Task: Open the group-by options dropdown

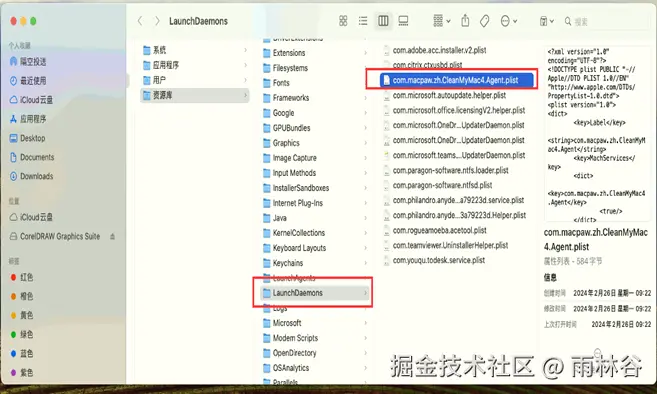Action: [x=442, y=21]
